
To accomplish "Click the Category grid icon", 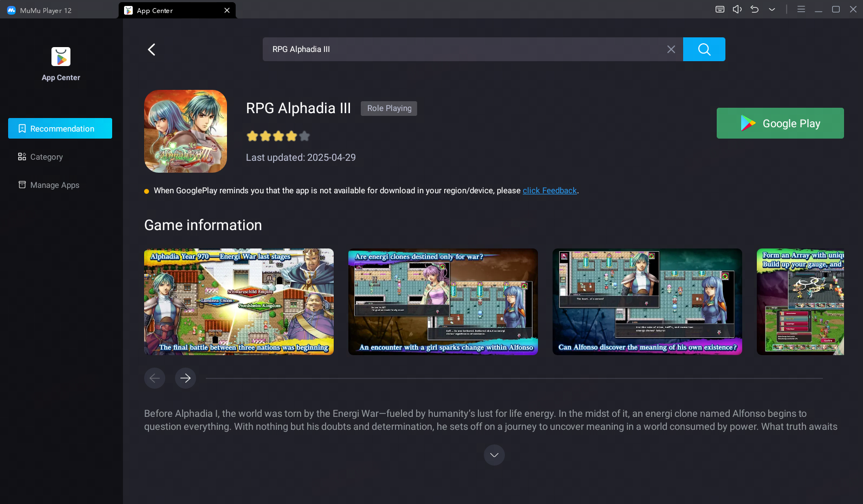I will pos(22,156).
